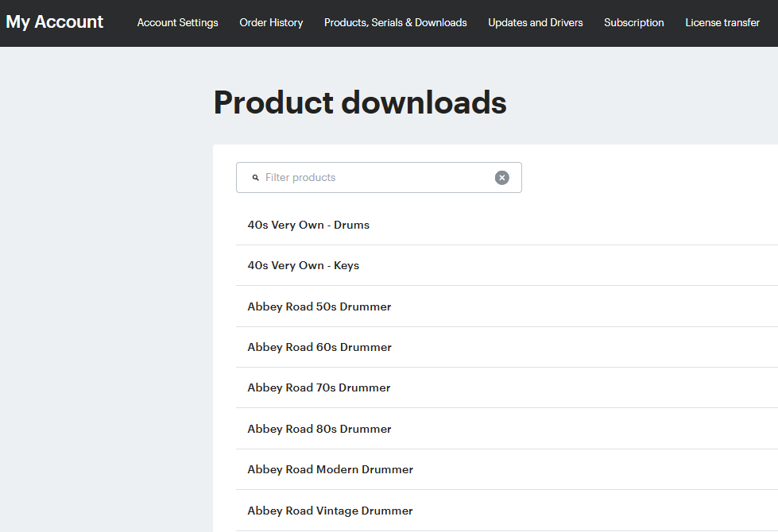Screen dimensions: 778x532
Task: Go to the Subscription page
Action: 633,22
